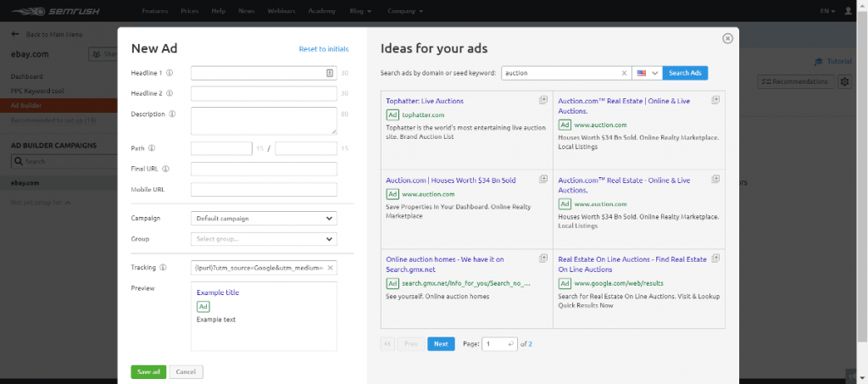
Task: Focus the Mobile URL input field
Action: tap(264, 190)
